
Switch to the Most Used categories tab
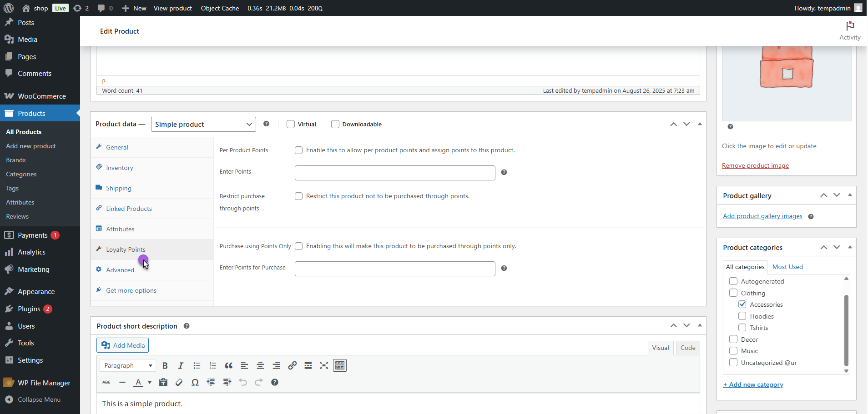tap(787, 267)
